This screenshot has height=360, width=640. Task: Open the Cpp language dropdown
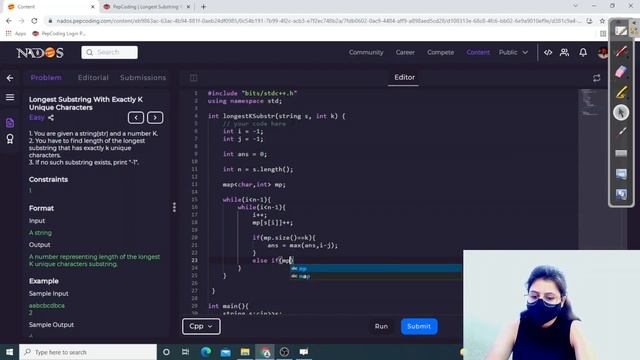[201, 326]
